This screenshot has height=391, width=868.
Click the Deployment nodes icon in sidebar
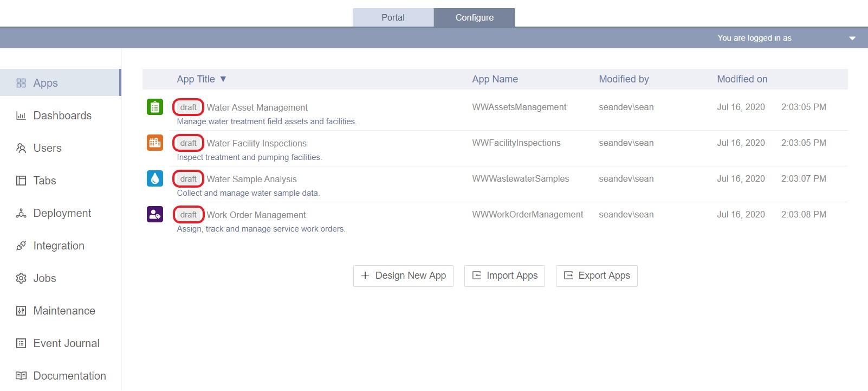pyautogui.click(x=21, y=213)
